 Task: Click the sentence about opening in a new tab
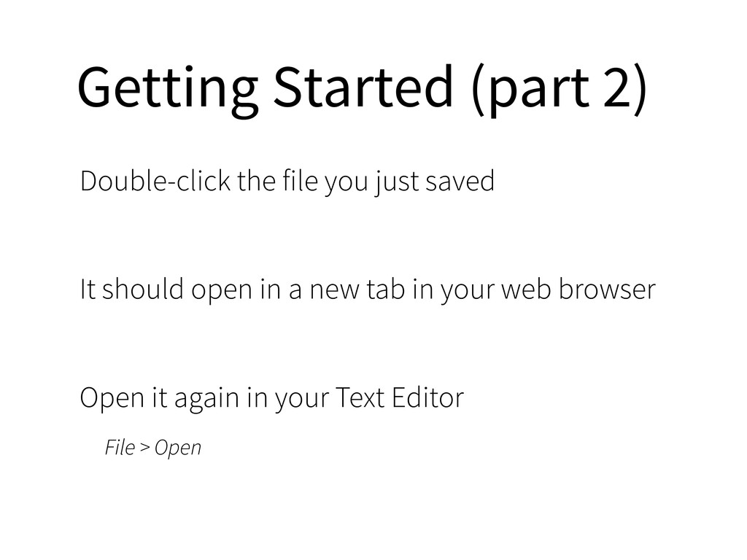368,290
